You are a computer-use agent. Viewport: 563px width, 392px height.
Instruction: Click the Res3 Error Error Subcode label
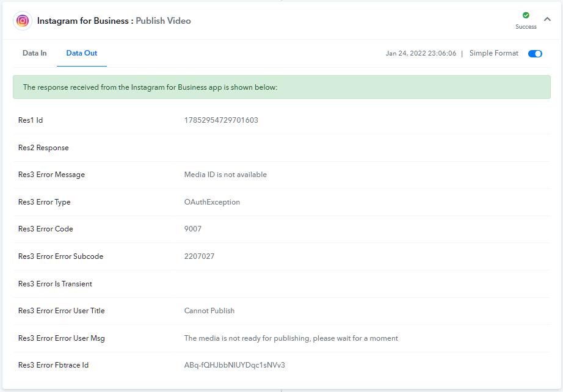pos(60,256)
